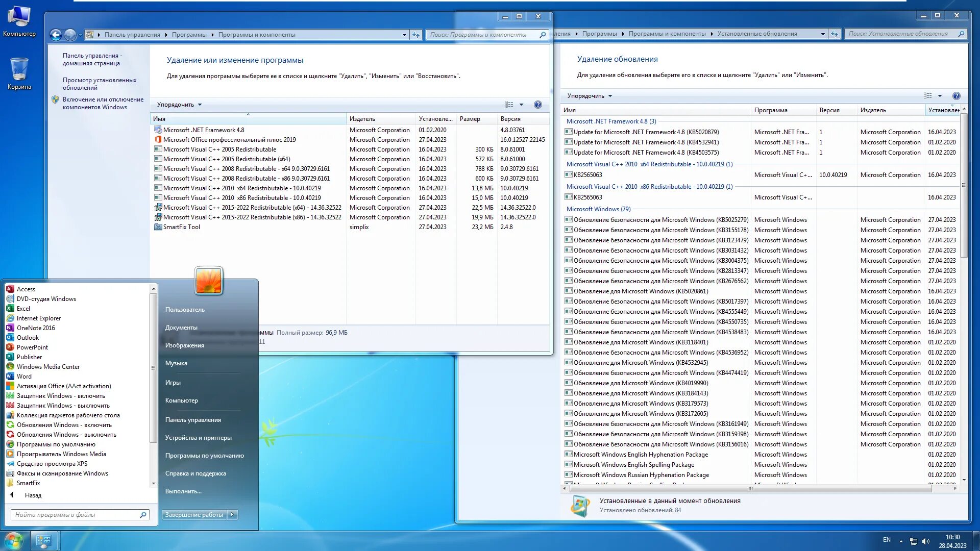Open Internet Explorer from Start menu
This screenshot has width=980, height=551.
point(38,318)
